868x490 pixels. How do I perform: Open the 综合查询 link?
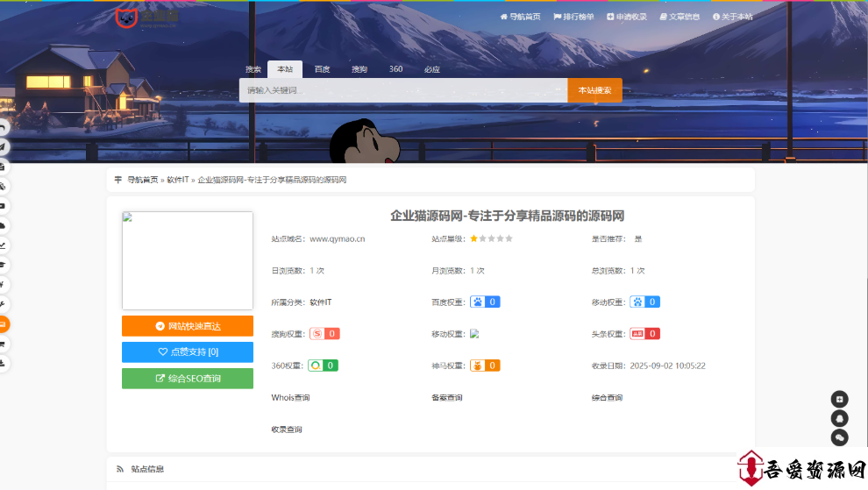coord(607,398)
